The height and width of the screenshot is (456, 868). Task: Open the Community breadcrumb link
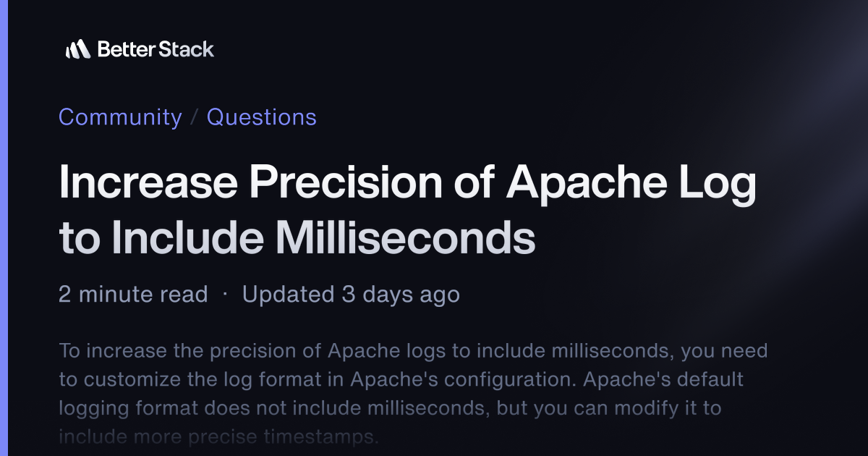coord(120,117)
